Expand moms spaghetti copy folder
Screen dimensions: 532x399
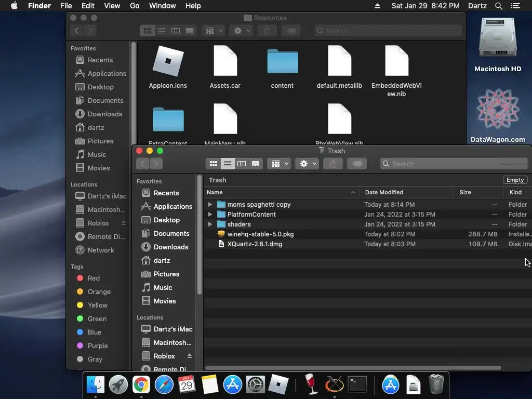(210, 205)
